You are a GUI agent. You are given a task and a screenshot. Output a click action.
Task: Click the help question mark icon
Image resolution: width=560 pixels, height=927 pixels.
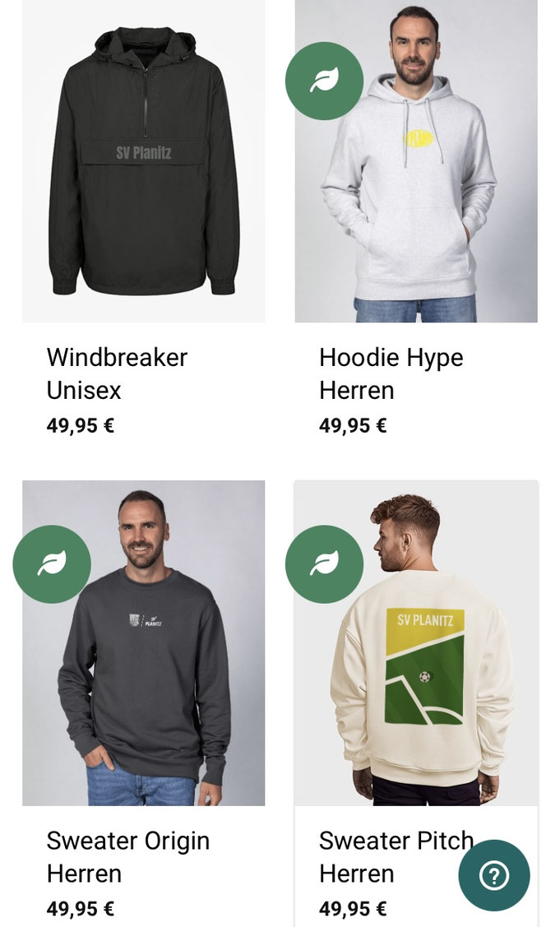click(x=493, y=875)
